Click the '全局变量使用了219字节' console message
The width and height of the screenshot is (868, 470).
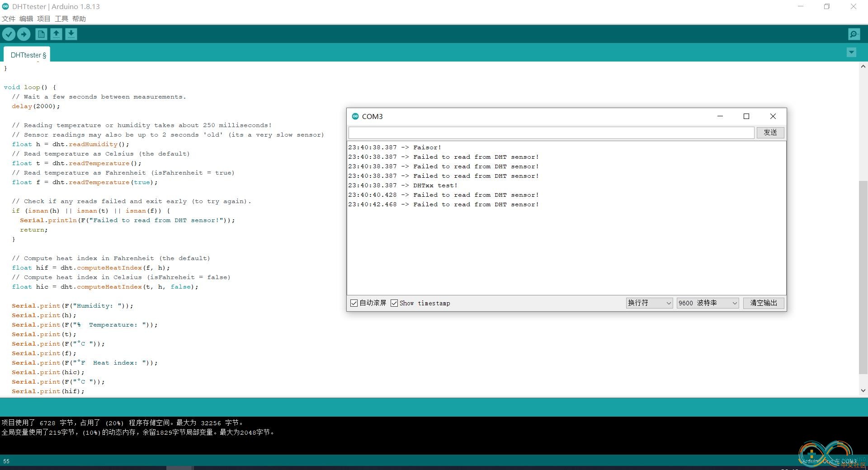(x=138, y=432)
